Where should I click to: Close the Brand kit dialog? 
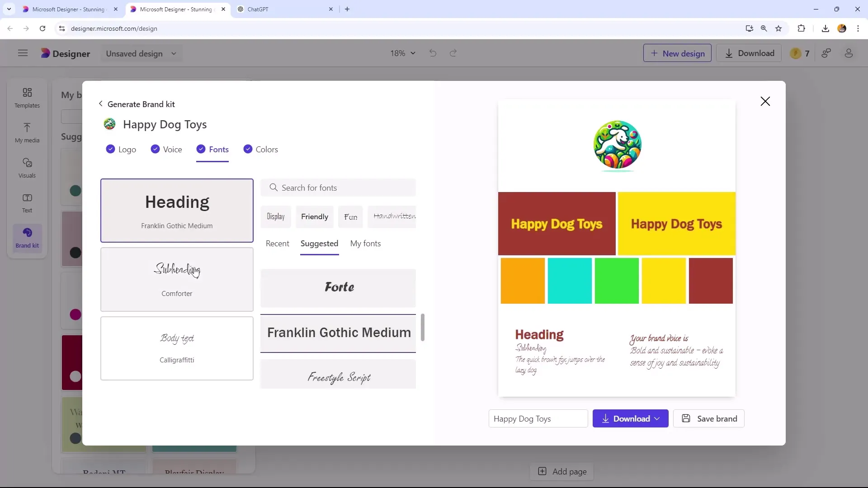(x=765, y=101)
